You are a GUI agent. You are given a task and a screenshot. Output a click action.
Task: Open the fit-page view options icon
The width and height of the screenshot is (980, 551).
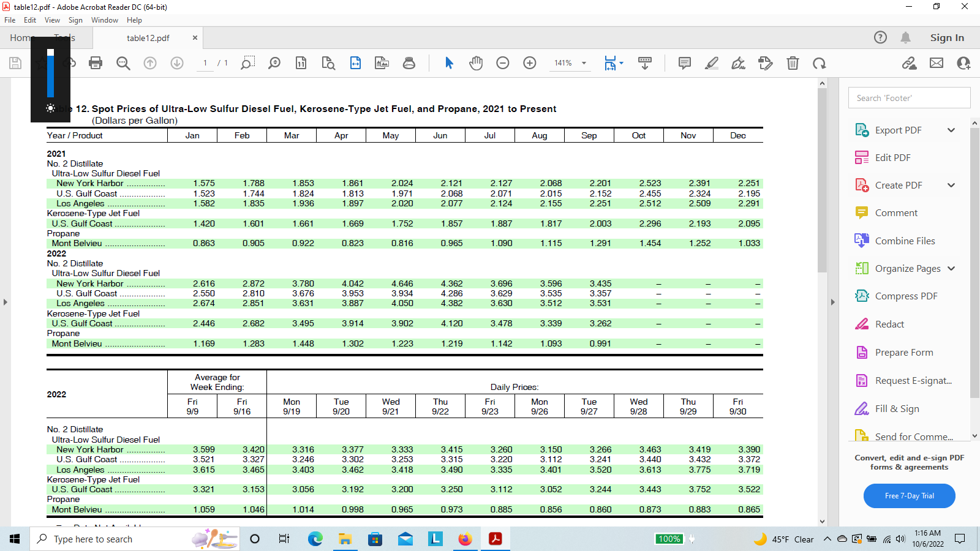click(613, 63)
